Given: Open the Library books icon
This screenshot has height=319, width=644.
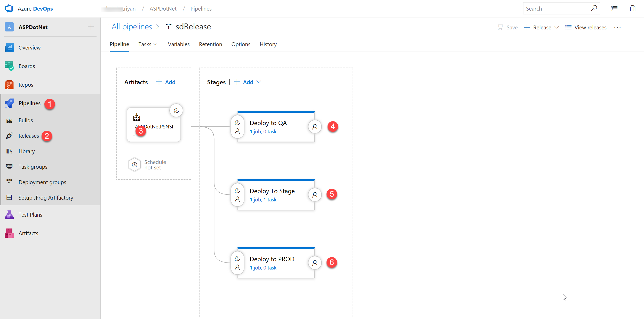Looking at the screenshot, I should 9,151.
